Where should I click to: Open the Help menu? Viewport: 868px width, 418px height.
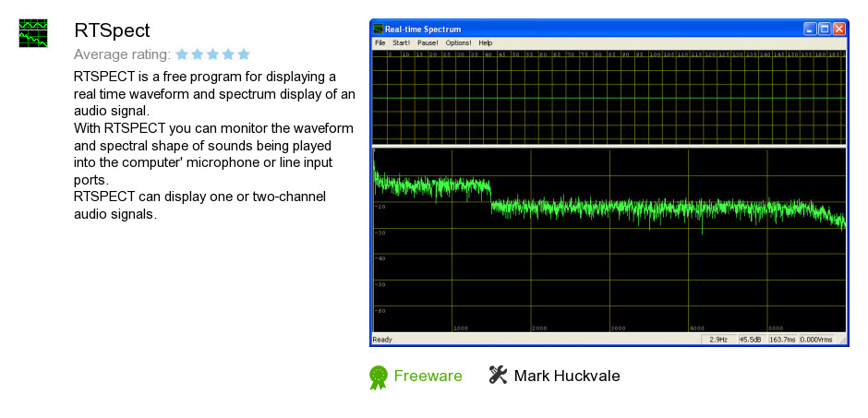486,42
